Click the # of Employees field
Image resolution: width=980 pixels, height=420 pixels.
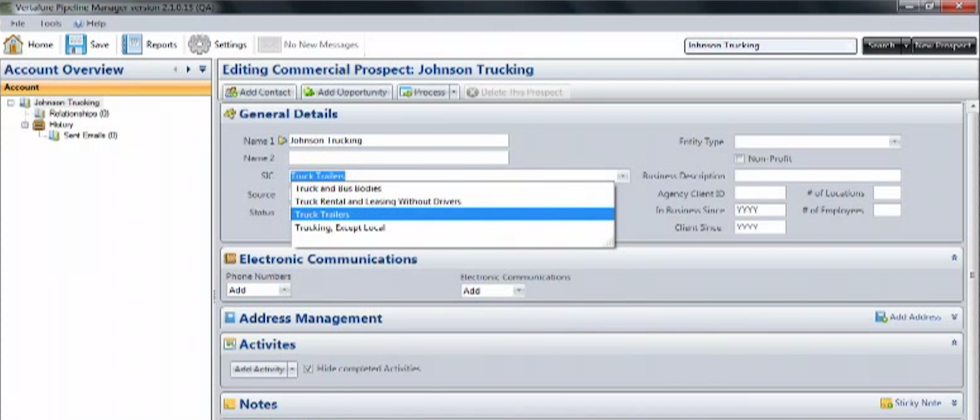tap(887, 210)
